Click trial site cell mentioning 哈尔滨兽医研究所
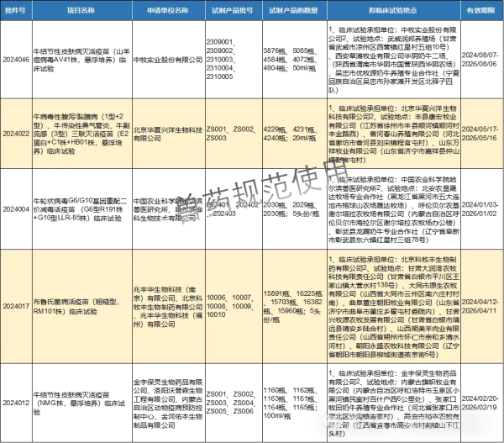This screenshot has height=443, width=504. (x=394, y=209)
